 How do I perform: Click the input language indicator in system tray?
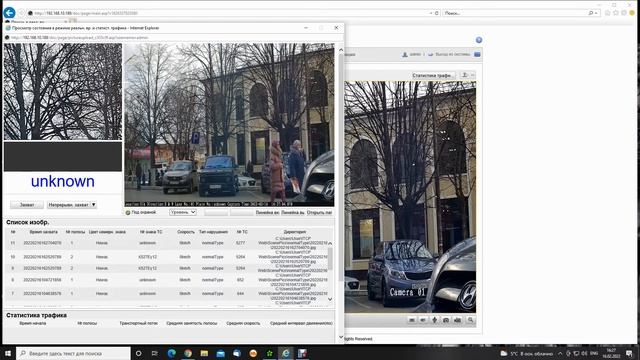click(x=594, y=353)
